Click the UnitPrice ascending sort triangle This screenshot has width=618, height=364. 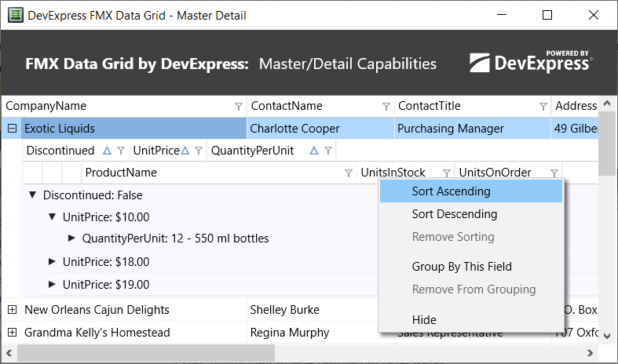(x=185, y=150)
